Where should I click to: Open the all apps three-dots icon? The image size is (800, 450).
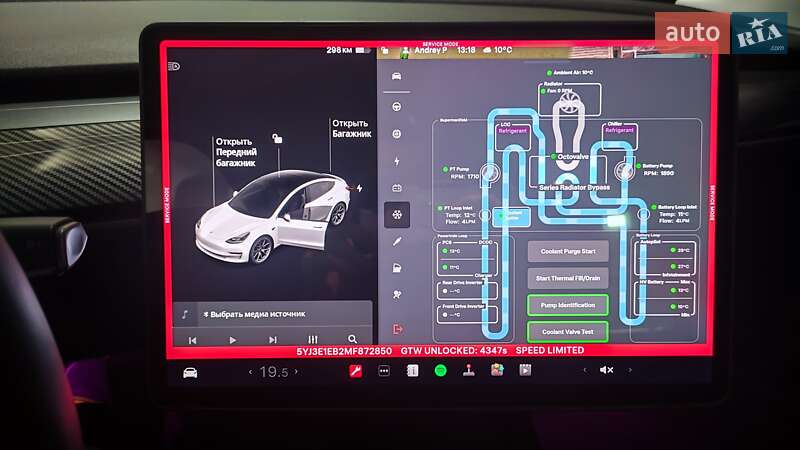[x=384, y=371]
